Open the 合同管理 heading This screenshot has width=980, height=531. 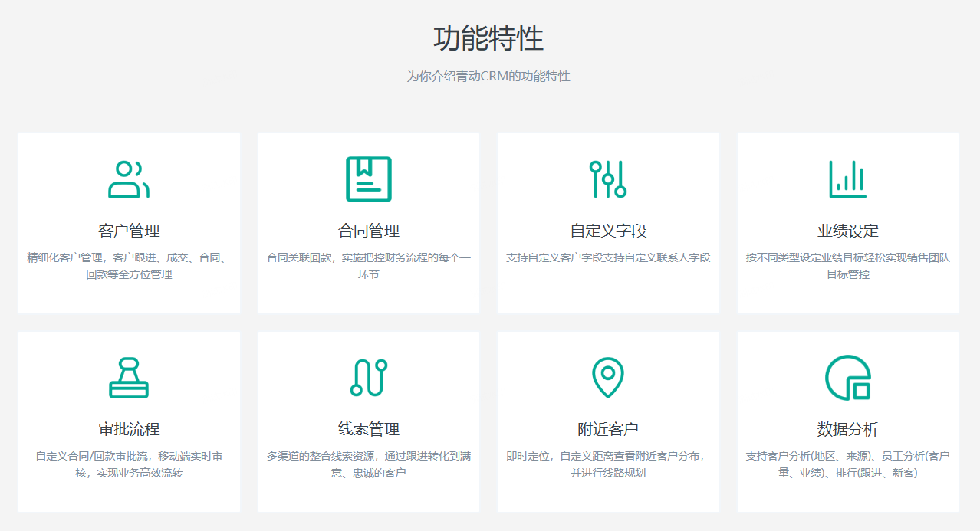coord(369,231)
